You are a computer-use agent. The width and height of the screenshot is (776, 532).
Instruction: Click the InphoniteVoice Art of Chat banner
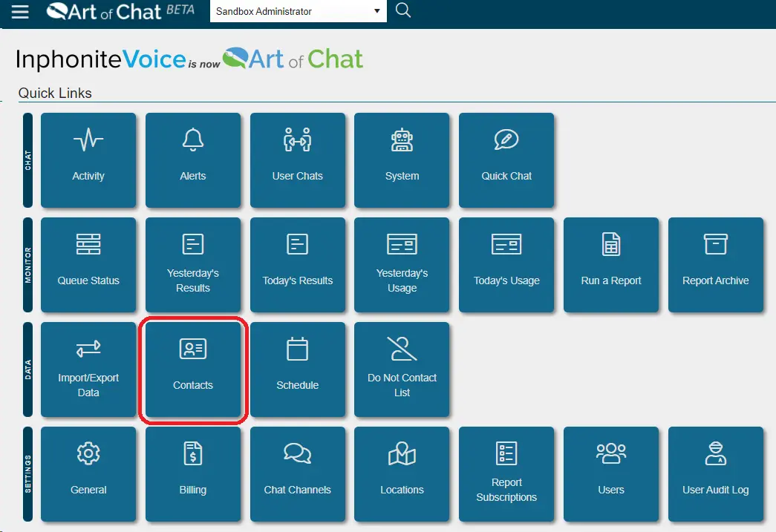[189, 59]
